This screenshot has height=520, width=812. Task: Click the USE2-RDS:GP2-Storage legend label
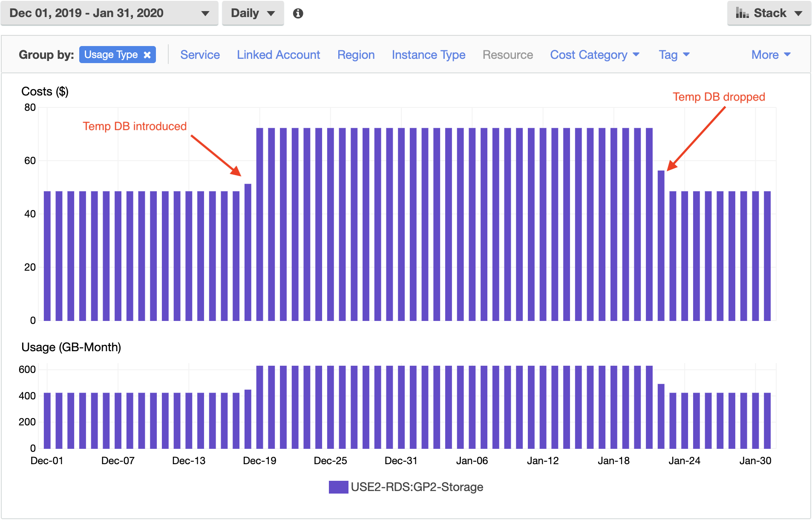[417, 487]
